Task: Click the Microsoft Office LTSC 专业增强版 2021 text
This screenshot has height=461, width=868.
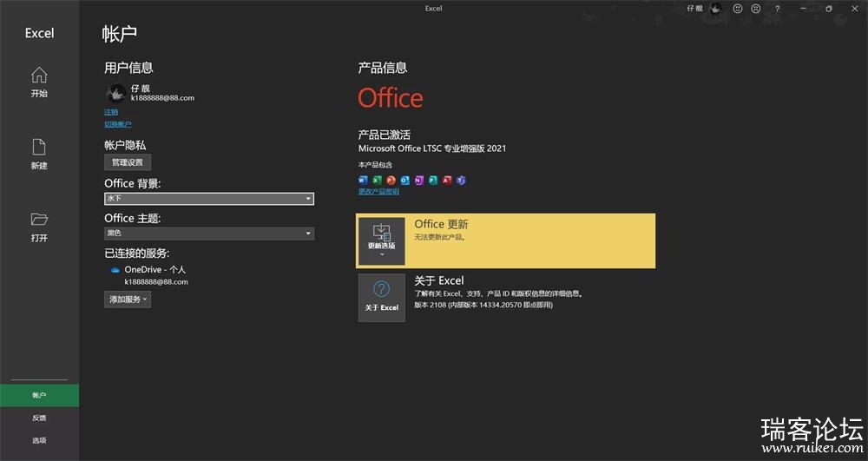Action: pyautogui.click(x=431, y=148)
